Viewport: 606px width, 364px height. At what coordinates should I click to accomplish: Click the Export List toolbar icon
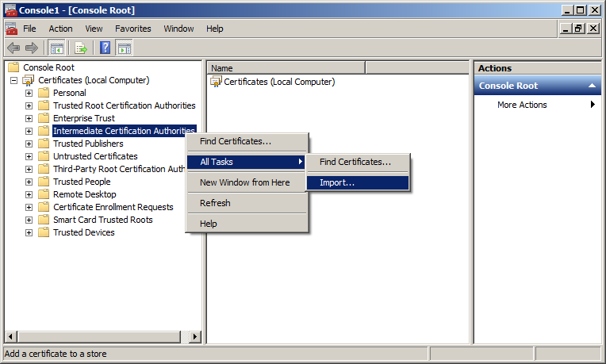81,48
